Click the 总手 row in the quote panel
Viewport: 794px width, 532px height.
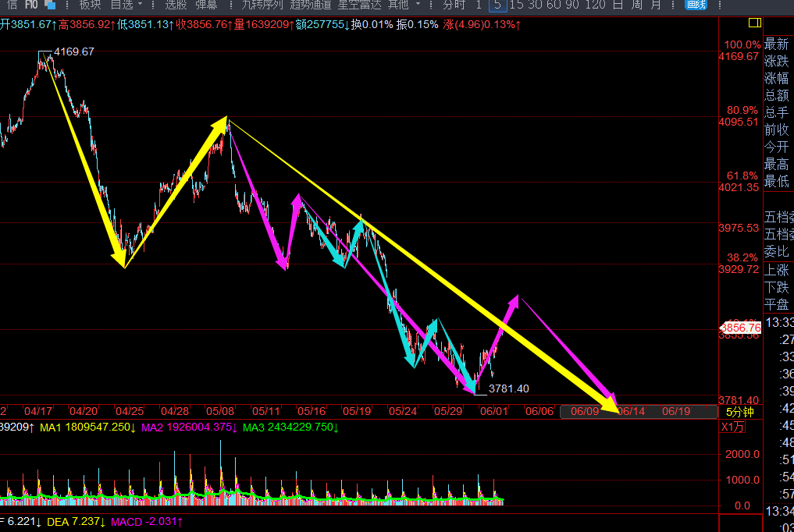click(x=777, y=113)
